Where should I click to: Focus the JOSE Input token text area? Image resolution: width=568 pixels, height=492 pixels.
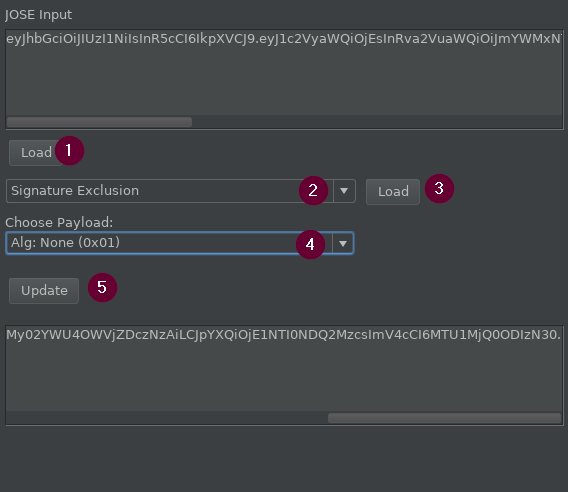(x=284, y=72)
